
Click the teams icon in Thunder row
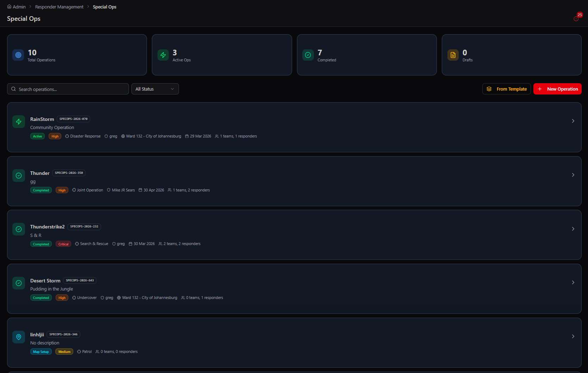pyautogui.click(x=170, y=190)
